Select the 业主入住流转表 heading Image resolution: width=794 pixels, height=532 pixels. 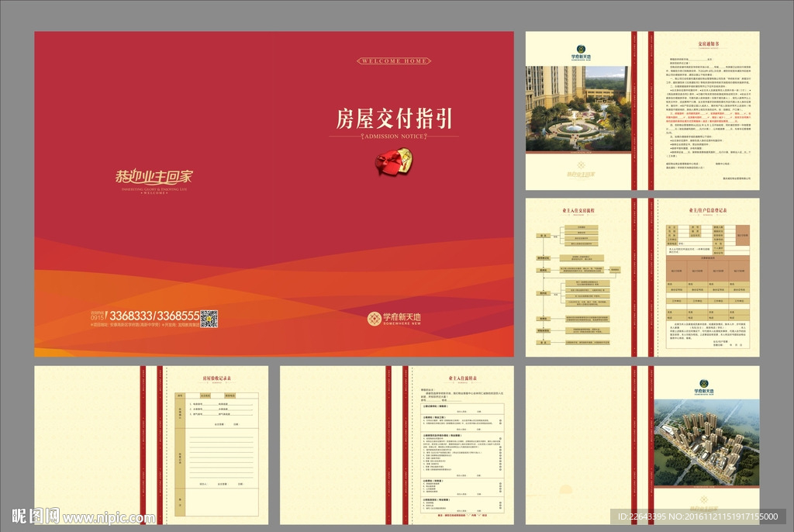tap(462, 378)
